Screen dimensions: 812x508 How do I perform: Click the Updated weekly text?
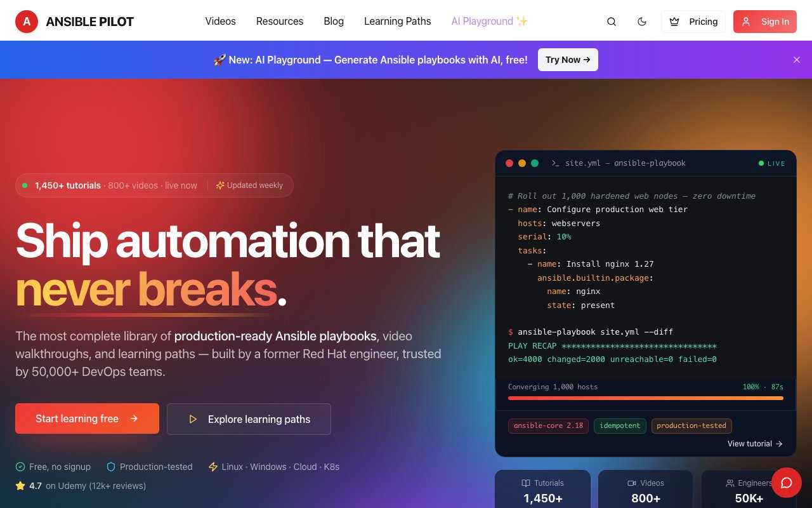(x=255, y=185)
